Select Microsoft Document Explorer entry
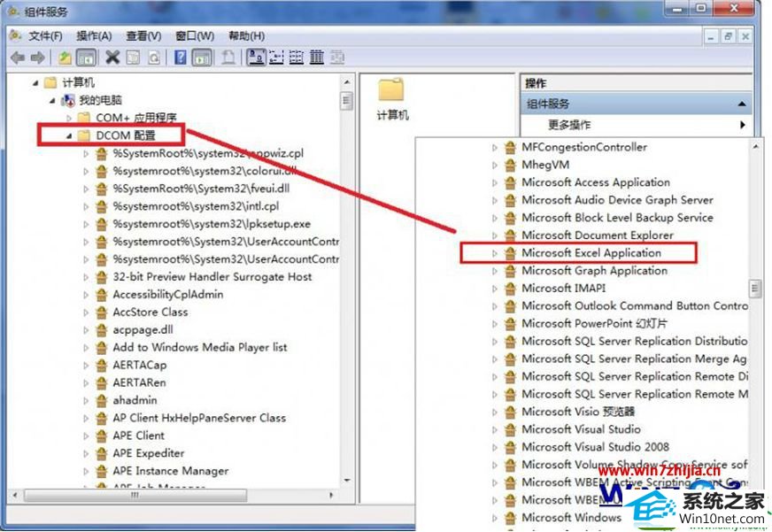 (598, 235)
